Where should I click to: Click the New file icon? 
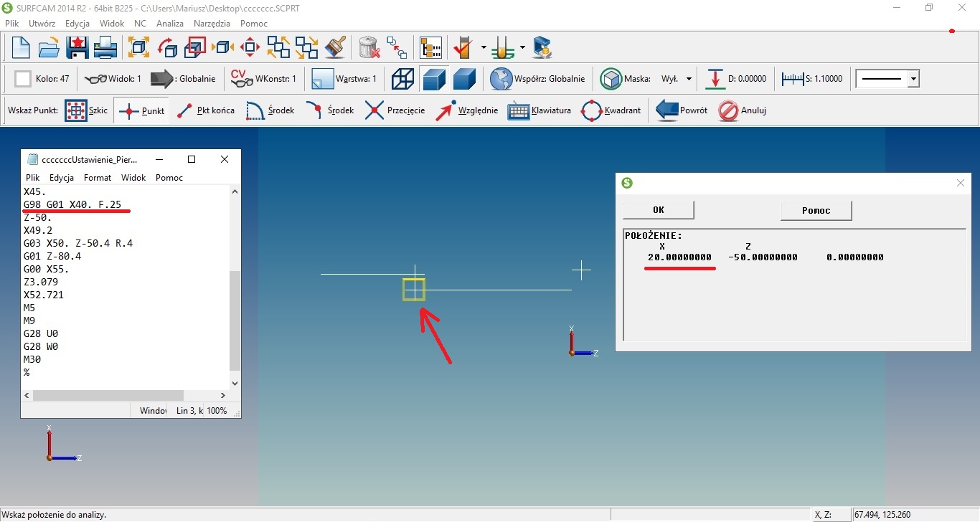click(21, 48)
